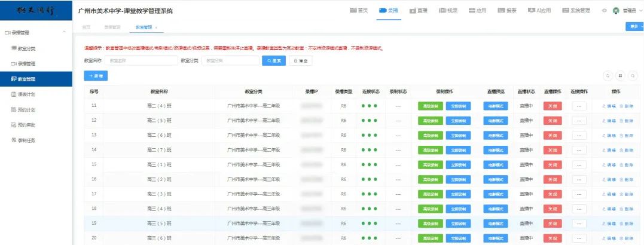644x245 pixels.
Task: Click 高级录制 for 高二（5）班
Action: click(x=429, y=121)
